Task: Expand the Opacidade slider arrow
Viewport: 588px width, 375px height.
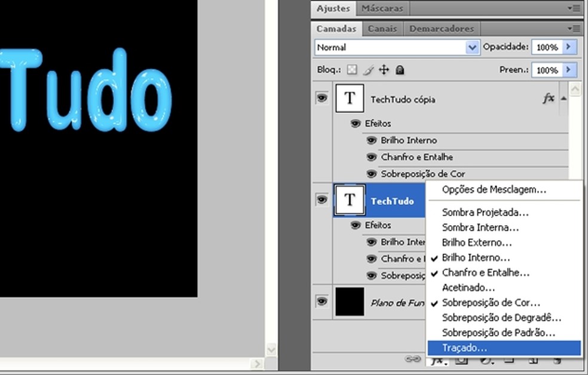Action: [569, 47]
